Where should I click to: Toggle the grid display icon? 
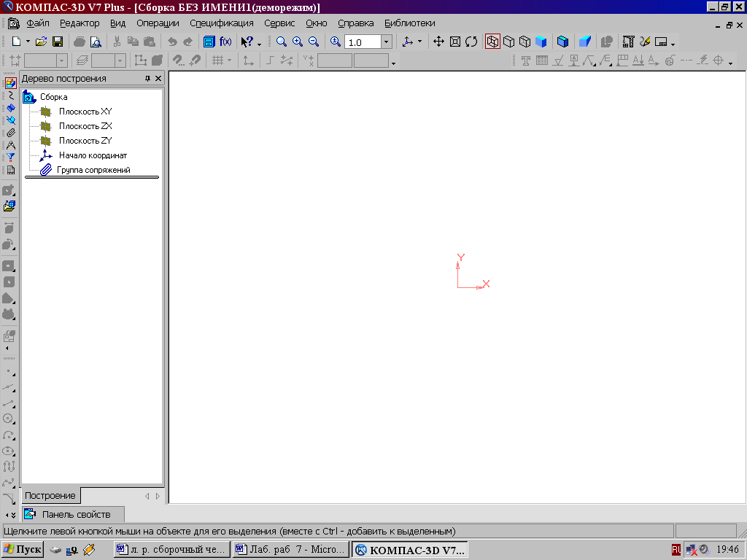coord(217,61)
